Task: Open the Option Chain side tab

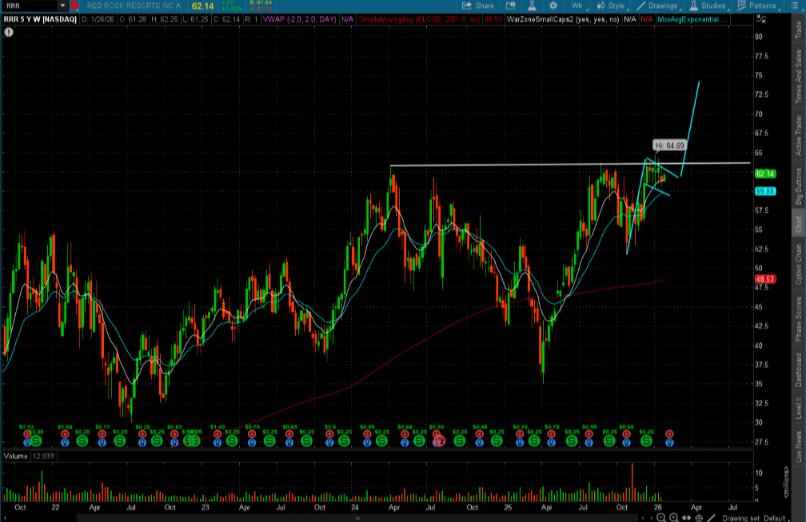Action: tap(798, 264)
